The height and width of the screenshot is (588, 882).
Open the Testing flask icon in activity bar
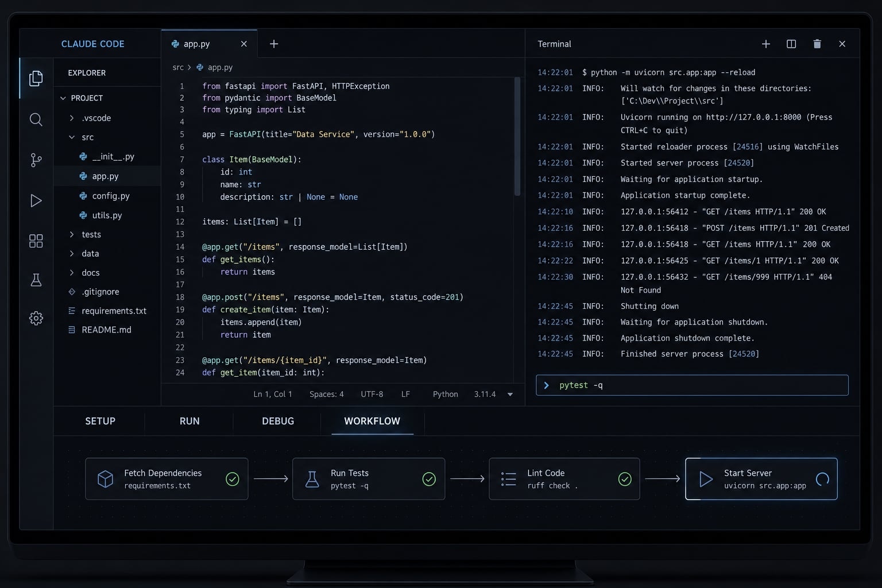coord(36,280)
